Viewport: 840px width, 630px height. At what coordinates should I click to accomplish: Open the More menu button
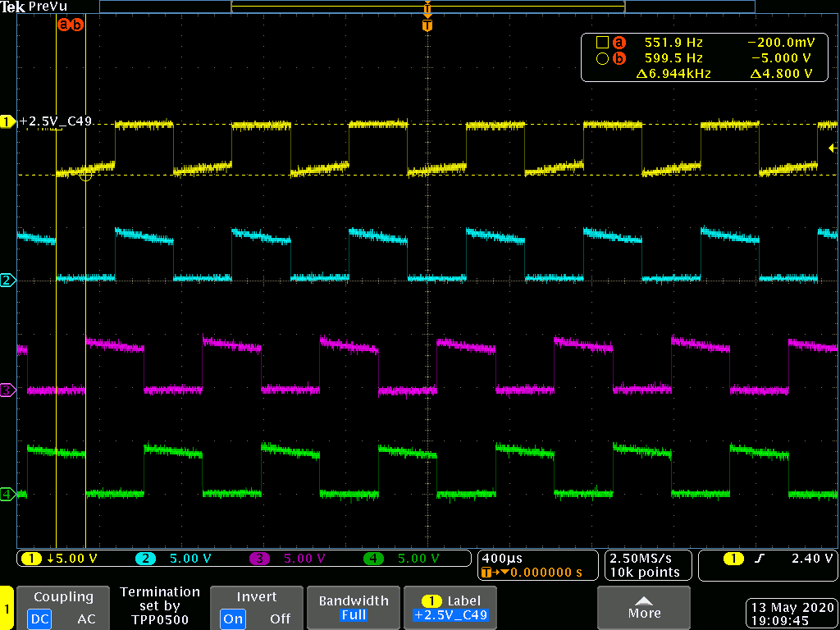(643, 607)
